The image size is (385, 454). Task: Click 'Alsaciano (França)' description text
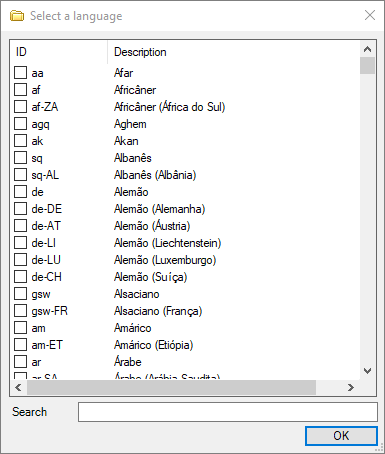158,311
